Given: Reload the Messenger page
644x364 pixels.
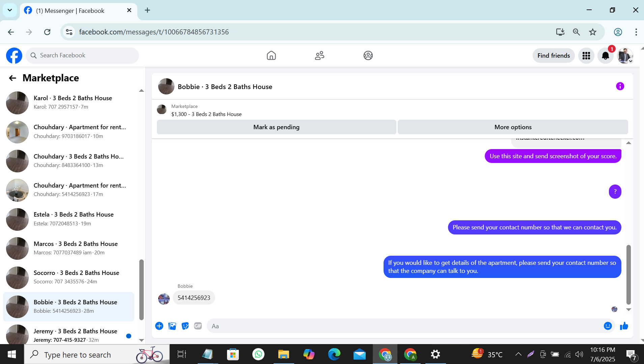Looking at the screenshot, I should (x=47, y=32).
